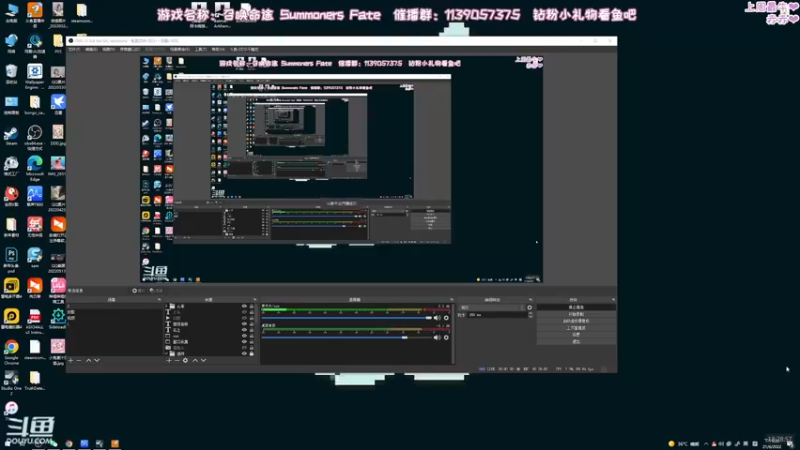Enable 工作室模式 from the Controls dock
800x450 pixels.
point(576,328)
